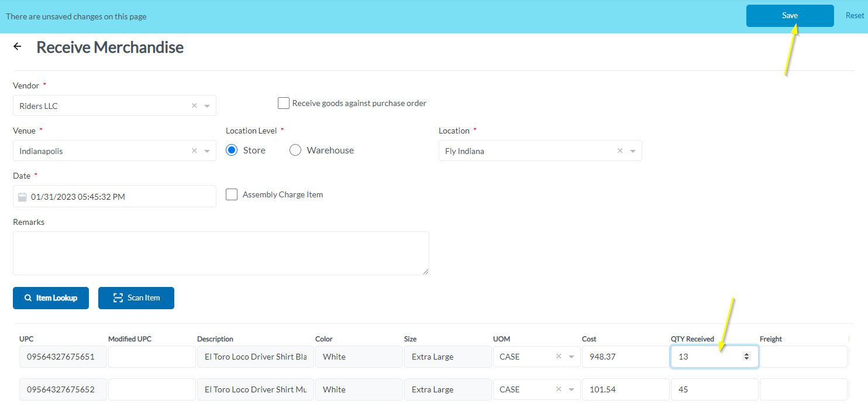This screenshot has height=407, width=868.
Task: Select the Warehouse location level
Action: (x=295, y=150)
